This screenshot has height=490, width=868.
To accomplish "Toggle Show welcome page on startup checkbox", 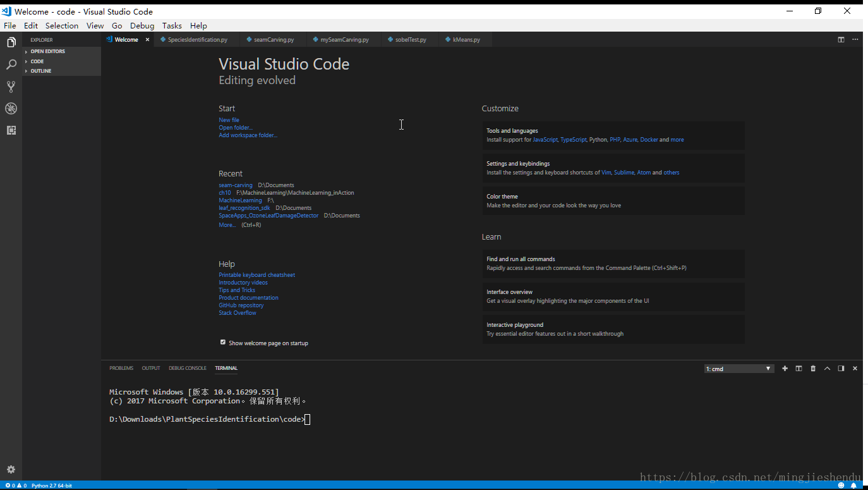I will point(222,342).
